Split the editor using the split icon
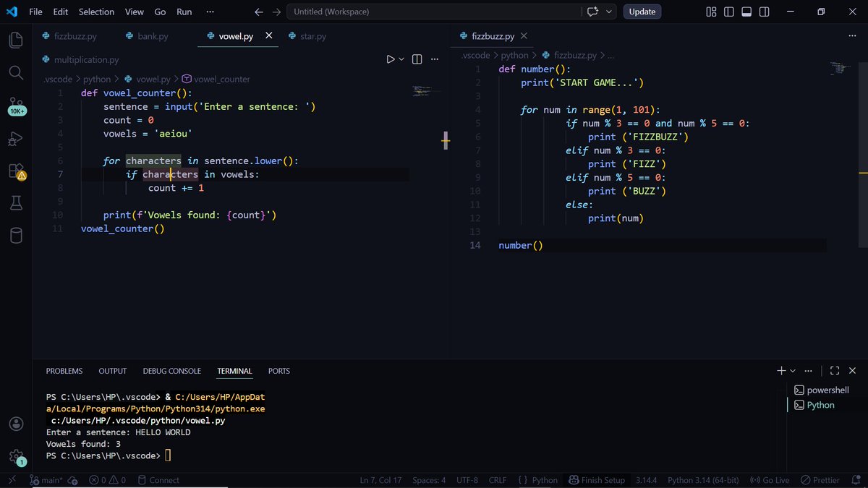The width and height of the screenshot is (868, 488). coord(417,59)
